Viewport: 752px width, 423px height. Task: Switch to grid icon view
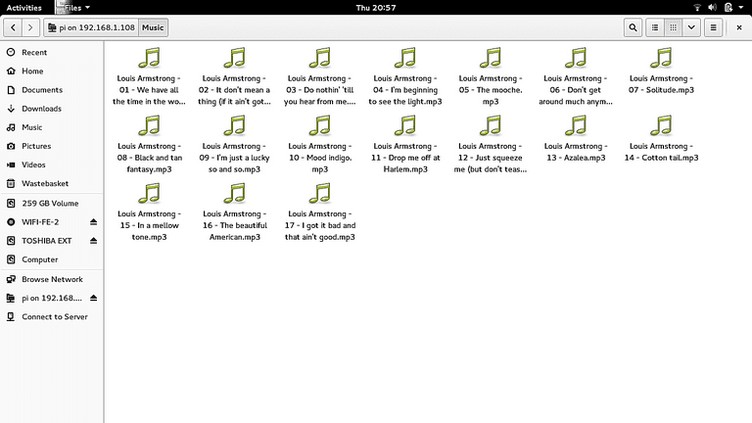tap(673, 27)
